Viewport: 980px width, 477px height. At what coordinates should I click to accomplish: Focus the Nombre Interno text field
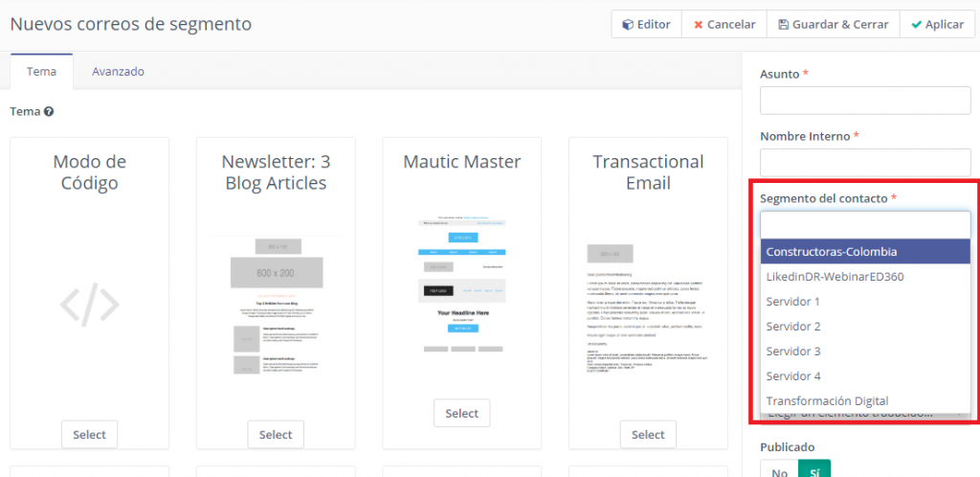(x=865, y=163)
